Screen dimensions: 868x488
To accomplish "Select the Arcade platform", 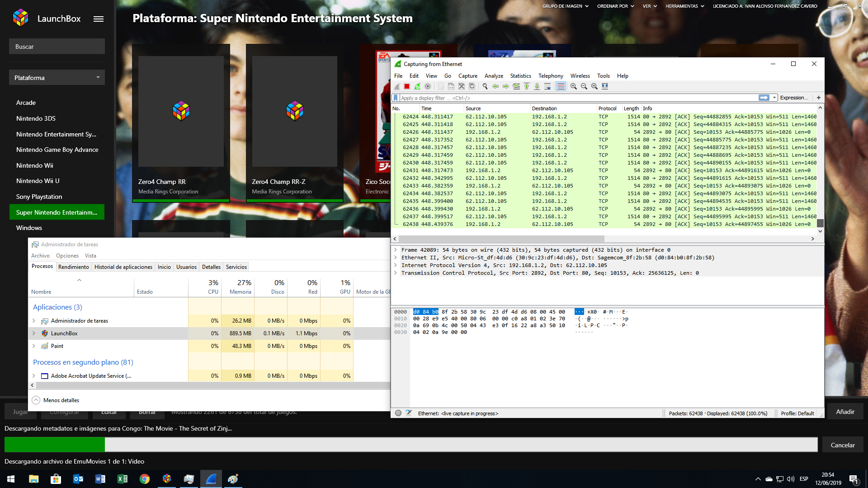I will [26, 103].
